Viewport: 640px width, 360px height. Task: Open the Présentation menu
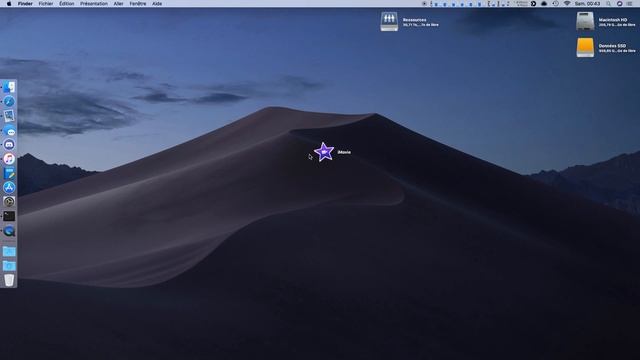[94, 4]
